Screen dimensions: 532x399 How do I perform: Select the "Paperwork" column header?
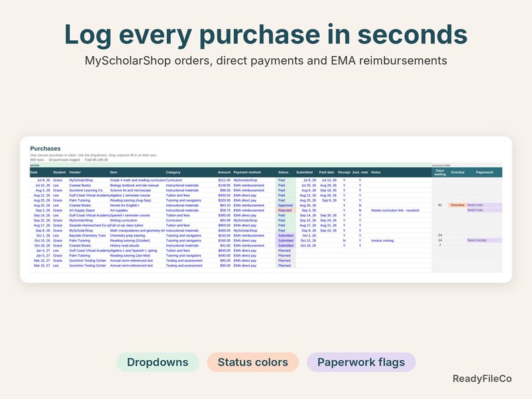coord(484,172)
